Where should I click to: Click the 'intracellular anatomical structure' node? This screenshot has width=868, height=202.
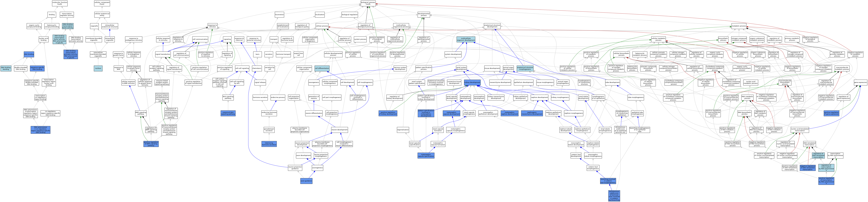click(110, 26)
